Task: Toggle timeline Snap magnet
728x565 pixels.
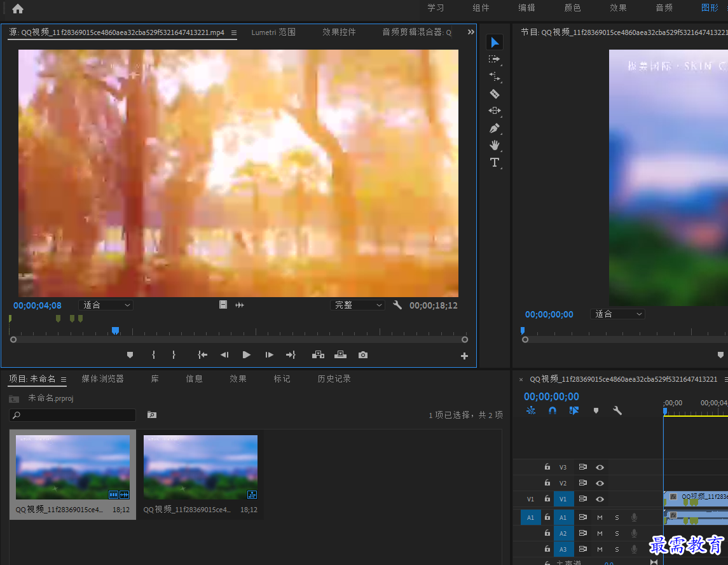Action: coord(553,411)
